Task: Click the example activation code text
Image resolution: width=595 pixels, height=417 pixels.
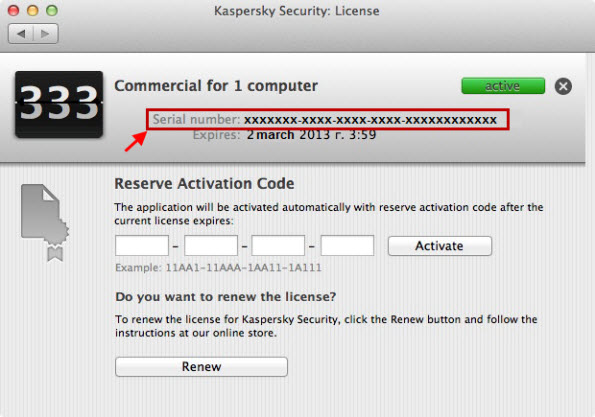Action: point(243,268)
